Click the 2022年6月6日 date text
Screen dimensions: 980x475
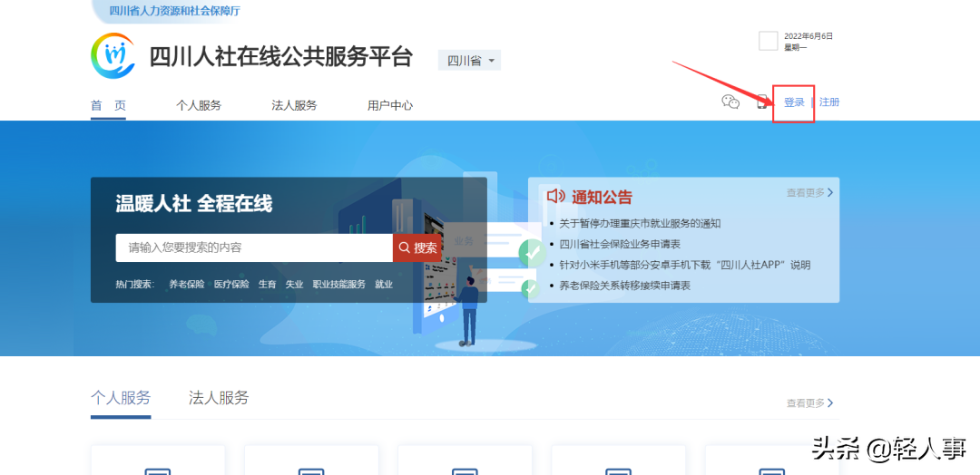coord(808,36)
